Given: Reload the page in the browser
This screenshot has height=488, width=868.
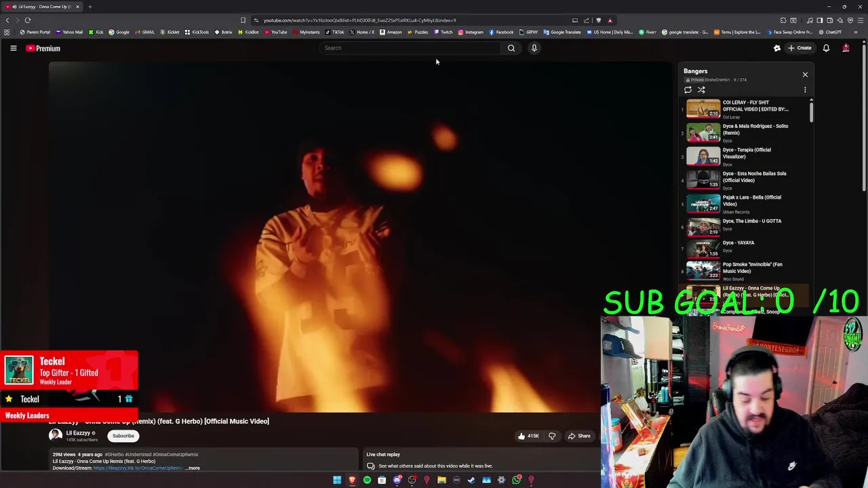Looking at the screenshot, I should 28,20.
